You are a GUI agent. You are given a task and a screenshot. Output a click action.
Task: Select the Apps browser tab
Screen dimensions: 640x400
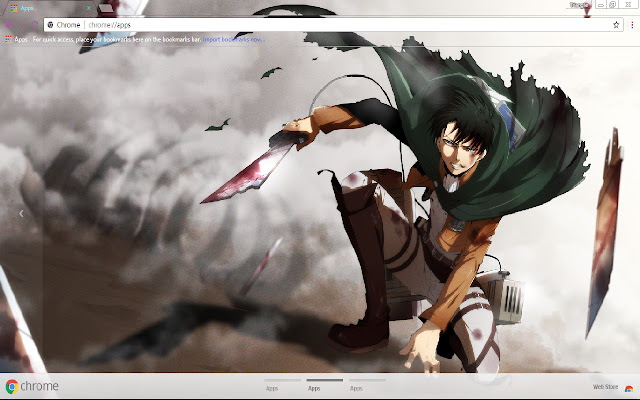coord(49,8)
